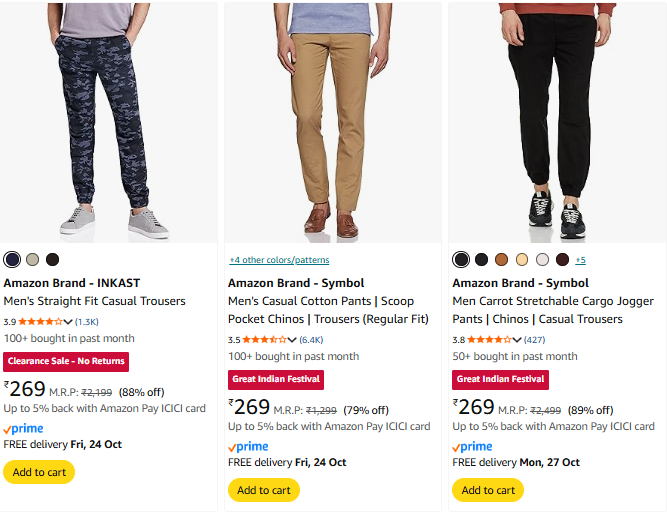The height and width of the screenshot is (514, 667).
Task: Select beige color swatch for INKAST trousers
Action: pos(32,260)
